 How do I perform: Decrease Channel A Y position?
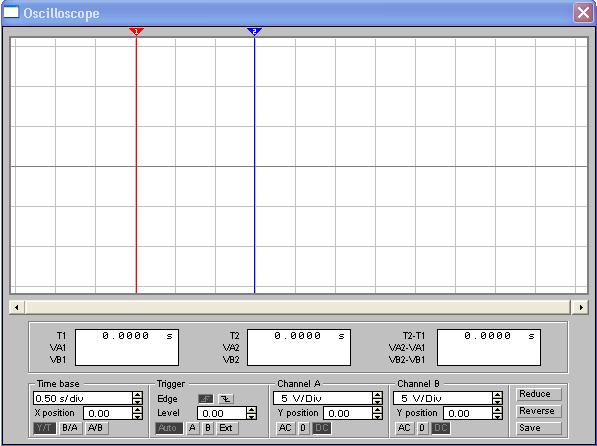click(x=377, y=416)
